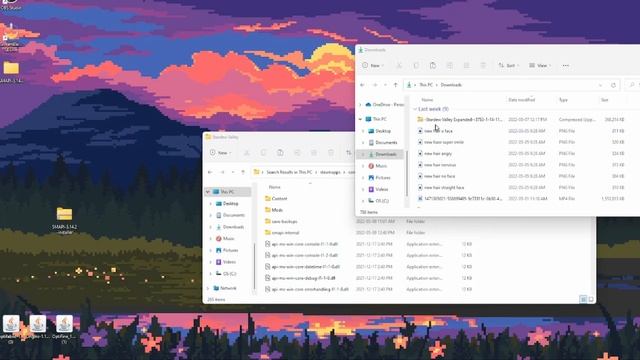Sort by Name column in Downloads window
This screenshot has width=640, height=360.
[x=427, y=100]
